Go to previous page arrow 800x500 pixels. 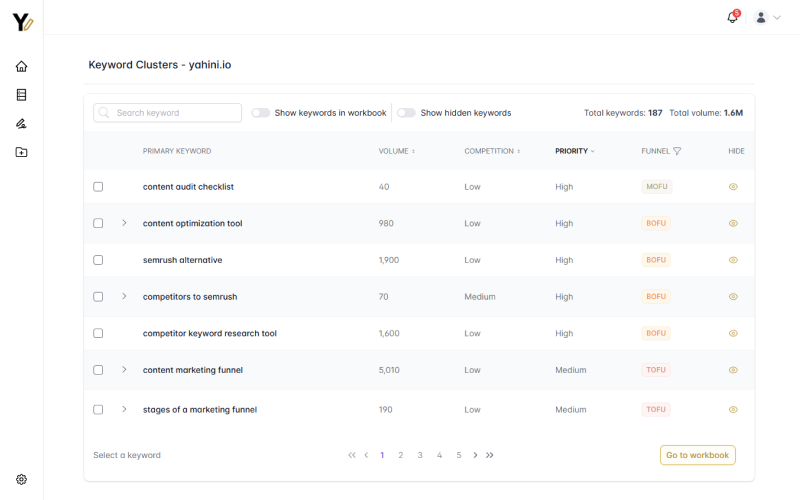click(366, 455)
